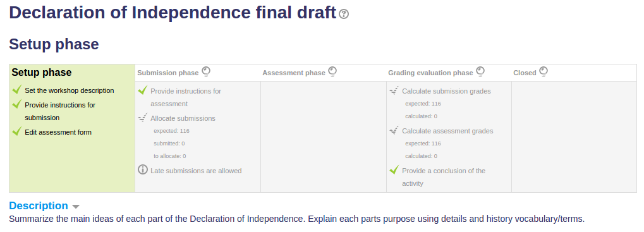Click the Closed phase lightbulb icon

544,72
